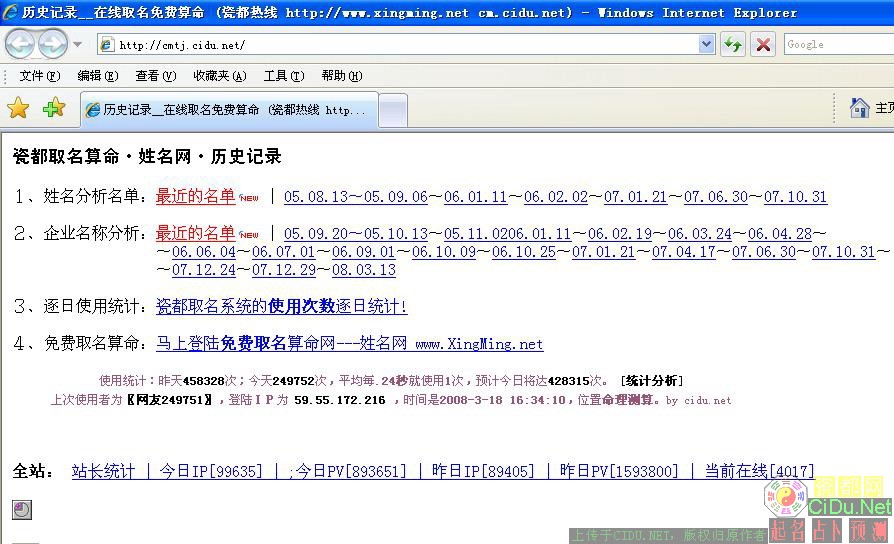Click the Home page icon
Screen dimensions: 894x544
859,108
